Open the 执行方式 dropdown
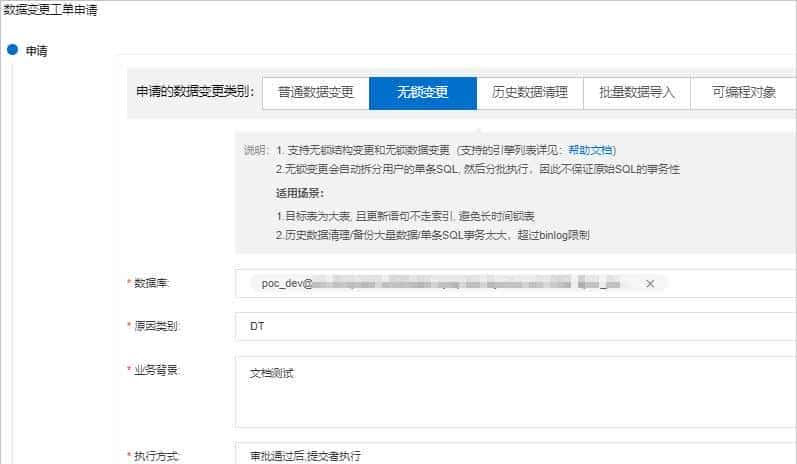 [516, 454]
